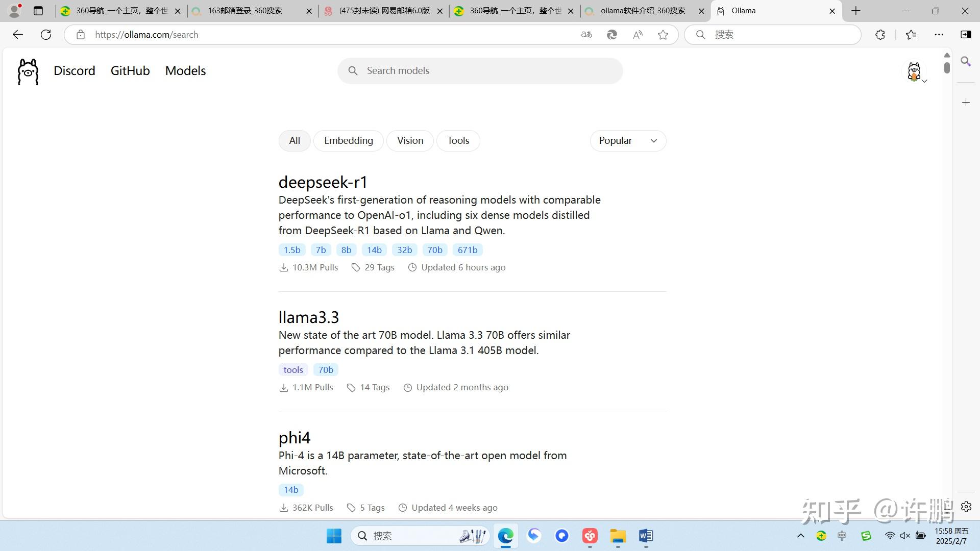980x551 pixels.
Task: Open the Models navigation link
Action: pos(185,71)
